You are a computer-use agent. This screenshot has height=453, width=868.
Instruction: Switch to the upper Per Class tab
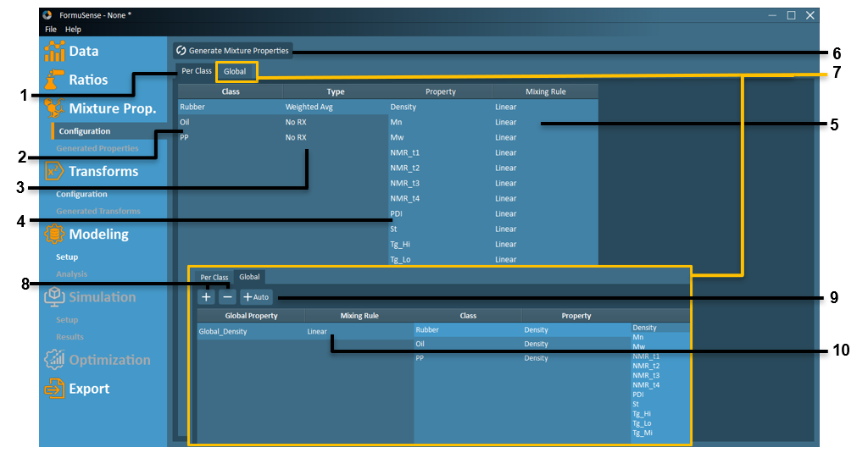(197, 71)
